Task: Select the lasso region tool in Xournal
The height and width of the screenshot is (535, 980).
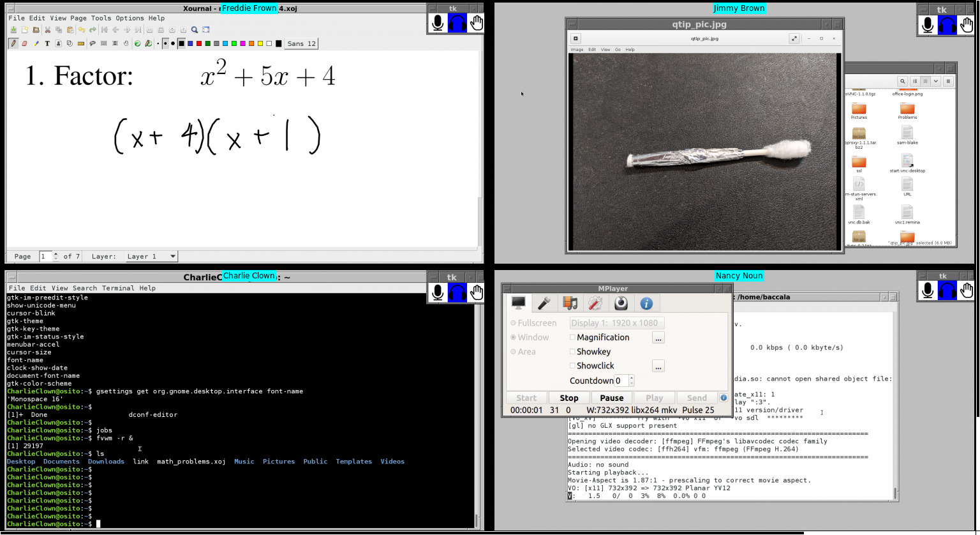Action: 93,43
